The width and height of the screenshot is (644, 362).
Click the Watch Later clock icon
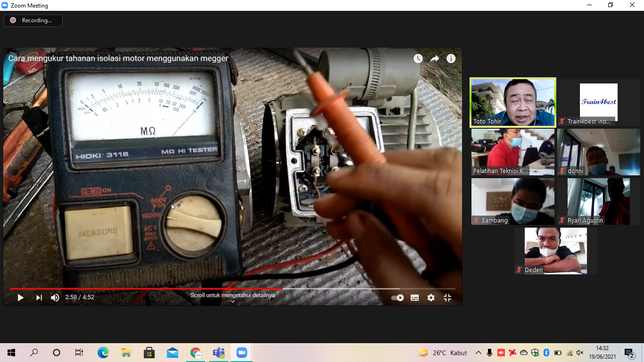coord(418,58)
